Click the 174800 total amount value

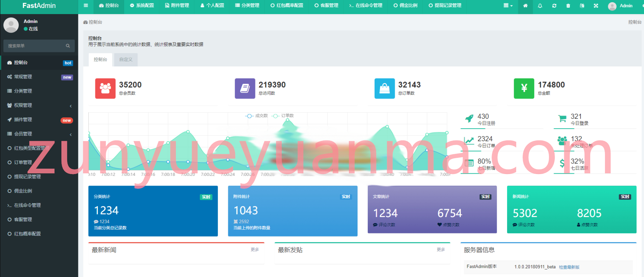(x=551, y=85)
